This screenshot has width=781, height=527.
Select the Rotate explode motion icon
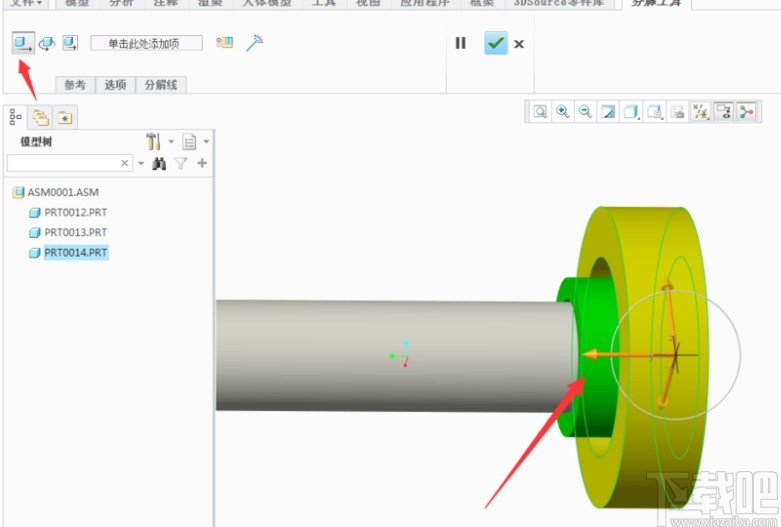tap(47, 43)
